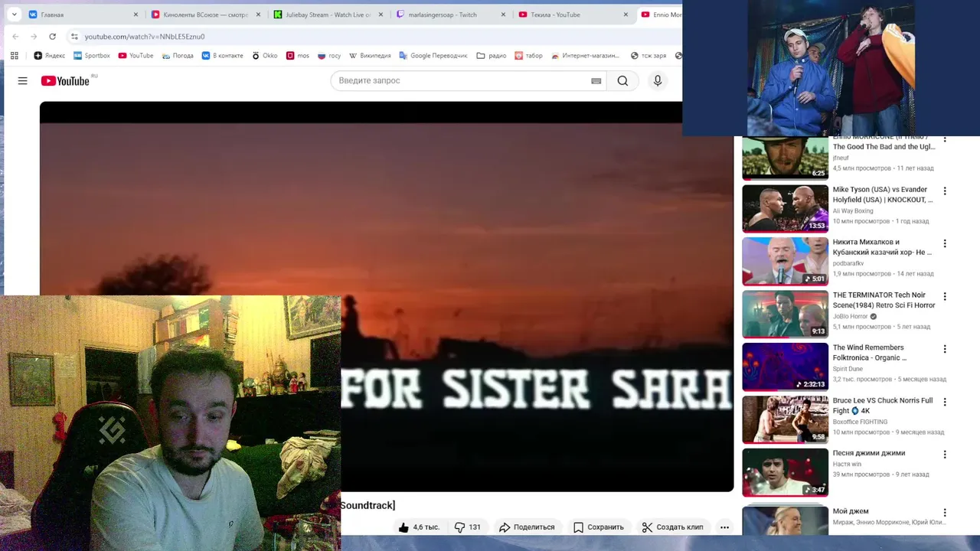This screenshot has width=980, height=551.
Task: Switch to the Juliebay Stream tab
Action: [328, 15]
